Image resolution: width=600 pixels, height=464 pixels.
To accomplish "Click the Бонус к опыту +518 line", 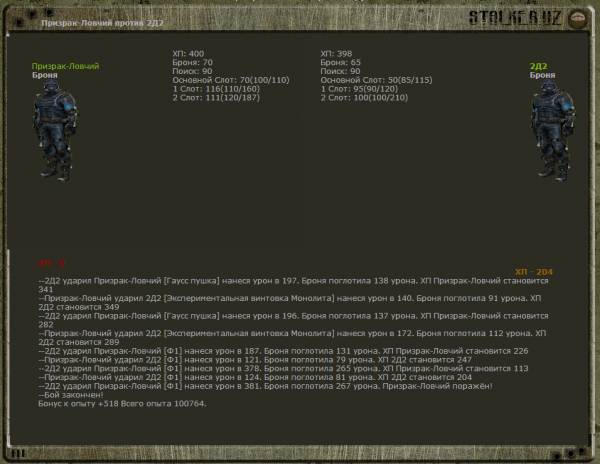I will click(x=122, y=403).
